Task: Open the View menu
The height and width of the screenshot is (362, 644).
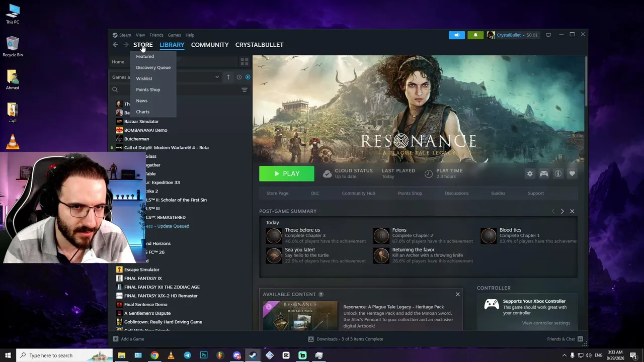Action: click(140, 35)
